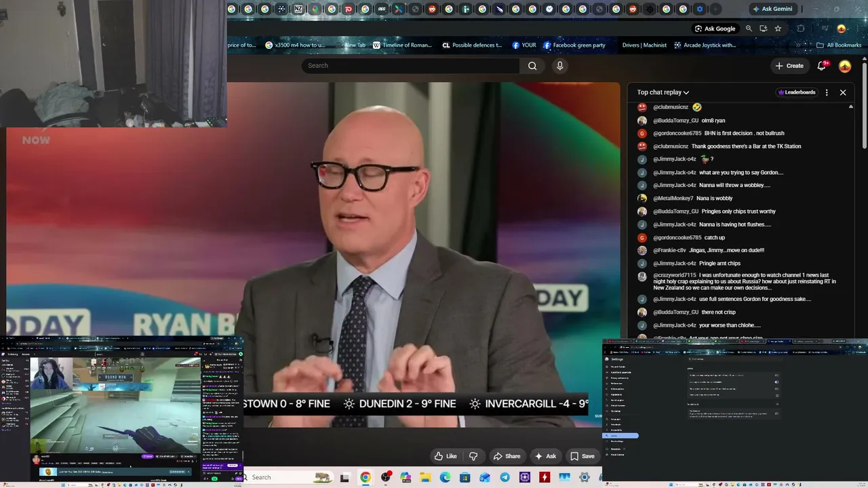
Task: Open the Chrome profile avatar
Action: click(842, 28)
